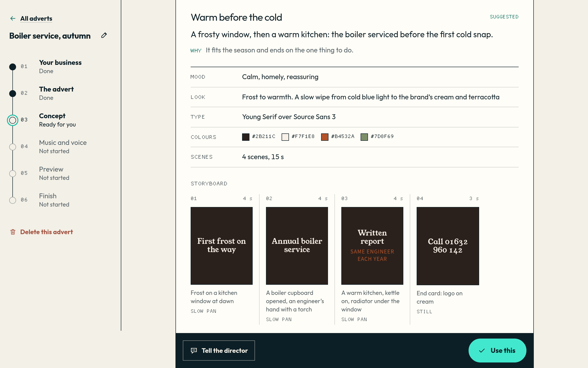
Task: Click the empty circle marker for Preview
Action: tap(13, 173)
